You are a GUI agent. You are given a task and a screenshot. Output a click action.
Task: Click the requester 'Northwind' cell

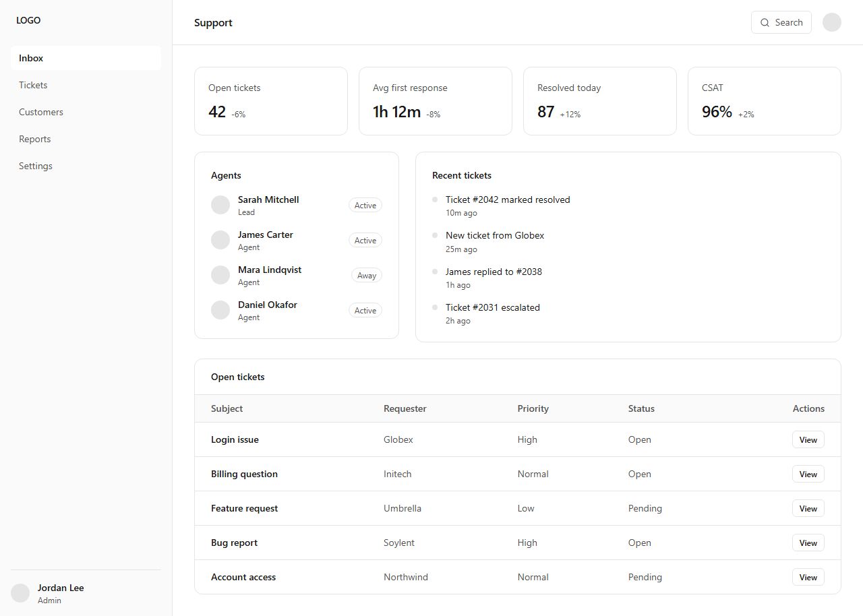click(x=406, y=577)
